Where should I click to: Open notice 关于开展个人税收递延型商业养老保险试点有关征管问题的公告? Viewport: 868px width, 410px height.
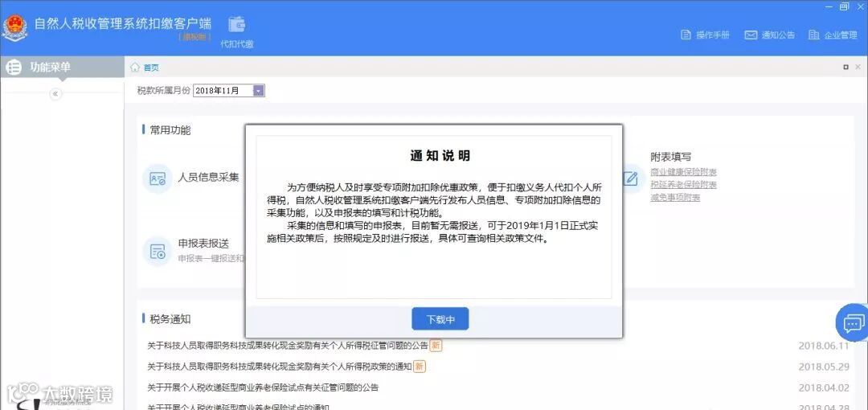[263, 387]
